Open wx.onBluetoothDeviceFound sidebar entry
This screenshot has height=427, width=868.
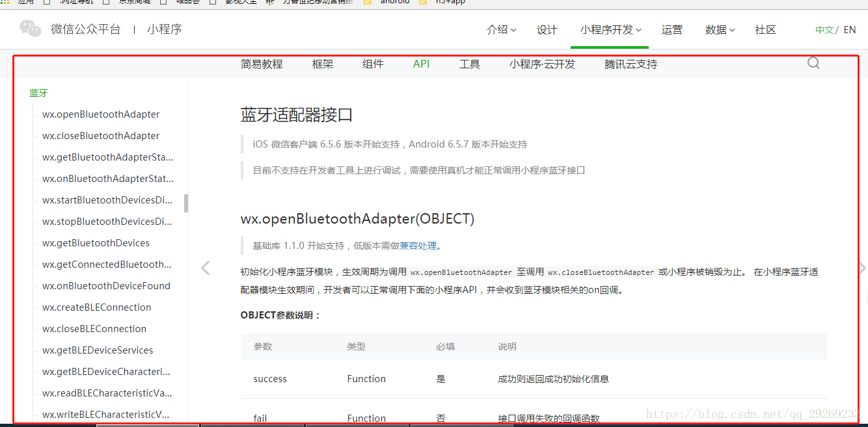click(x=106, y=286)
